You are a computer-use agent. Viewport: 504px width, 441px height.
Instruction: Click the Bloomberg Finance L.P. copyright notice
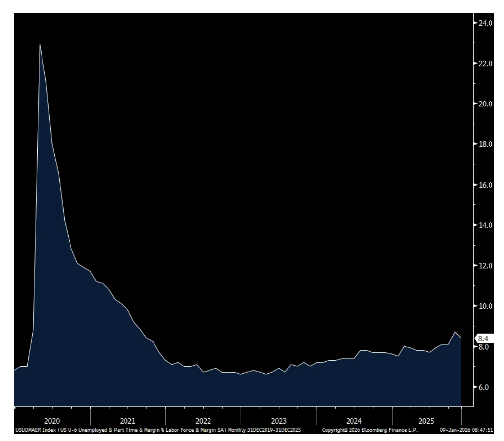click(370, 430)
